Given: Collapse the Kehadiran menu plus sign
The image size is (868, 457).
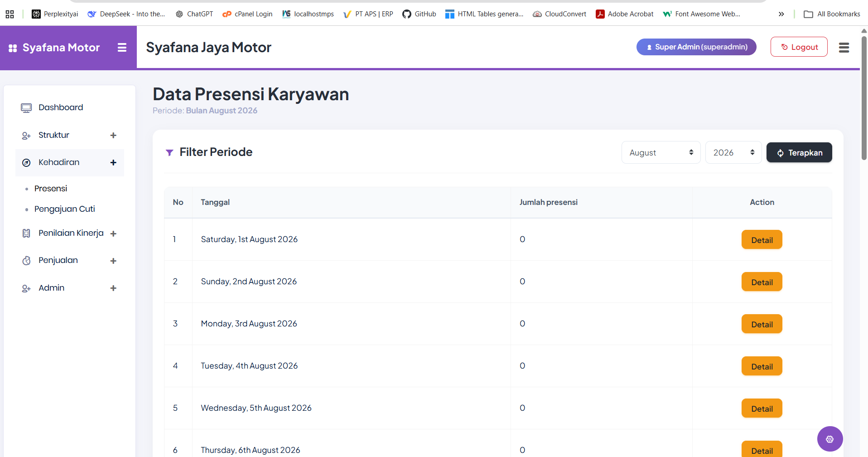Looking at the screenshot, I should 113,163.
